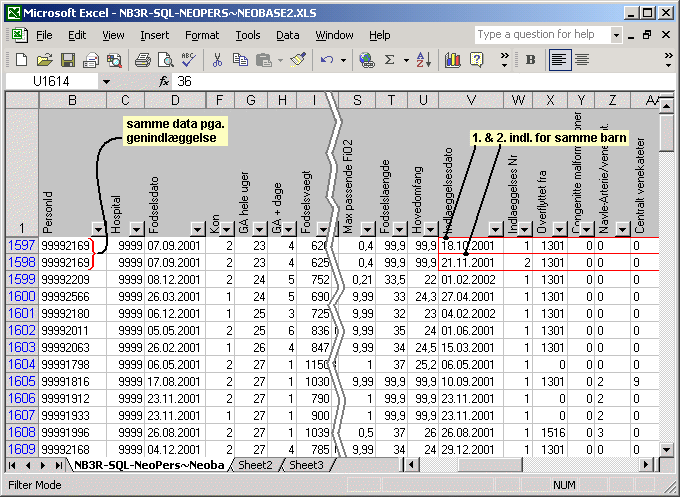
Task: Toggle Bold formatting
Action: pos(530,59)
